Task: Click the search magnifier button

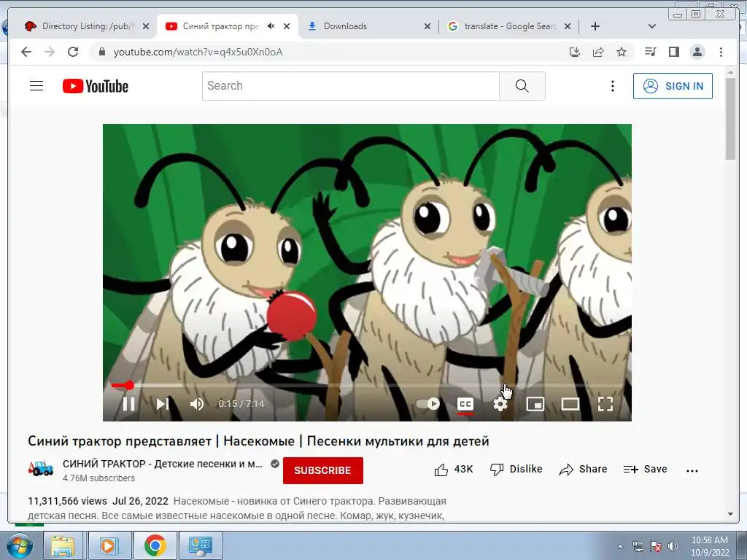Action: (x=522, y=86)
